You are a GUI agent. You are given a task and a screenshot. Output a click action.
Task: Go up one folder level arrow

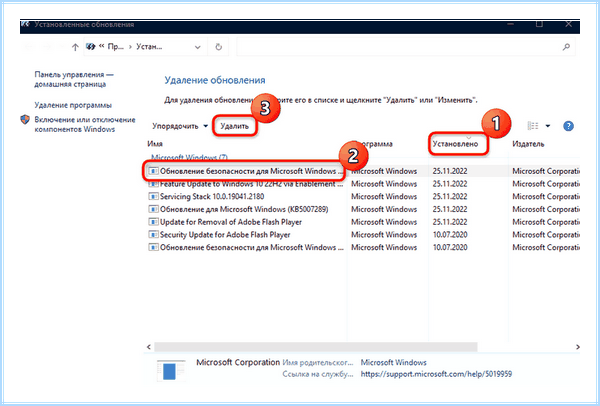[75, 47]
